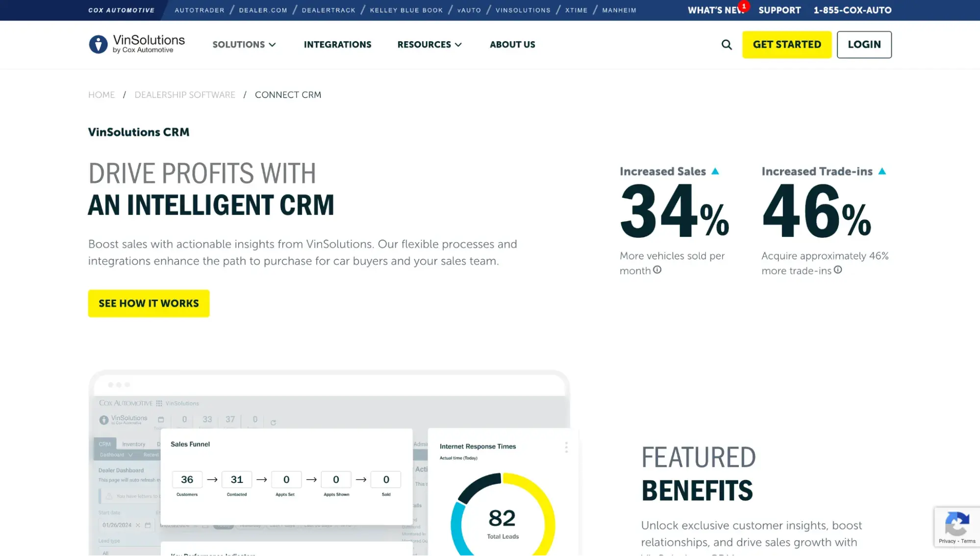Click the VinSolutions logo
Viewport: 980px width, 556px height.
pos(137,44)
